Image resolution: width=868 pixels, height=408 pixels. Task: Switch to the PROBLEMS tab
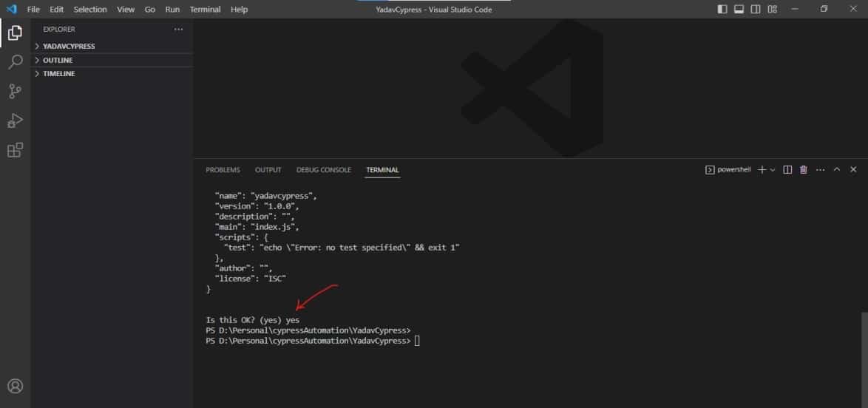[223, 170]
